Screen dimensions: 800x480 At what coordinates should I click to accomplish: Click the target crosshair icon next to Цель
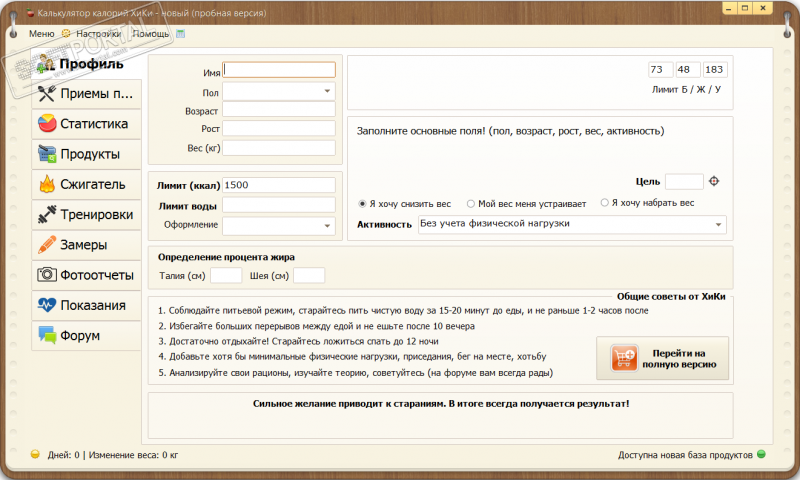[x=714, y=181]
